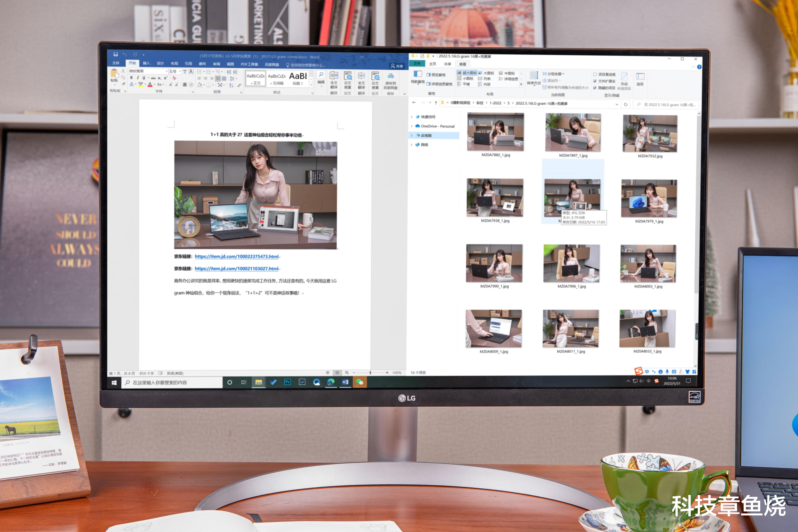Open the 分组依据 dropdown in Explorer
This screenshot has height=532, width=798.
click(553, 74)
